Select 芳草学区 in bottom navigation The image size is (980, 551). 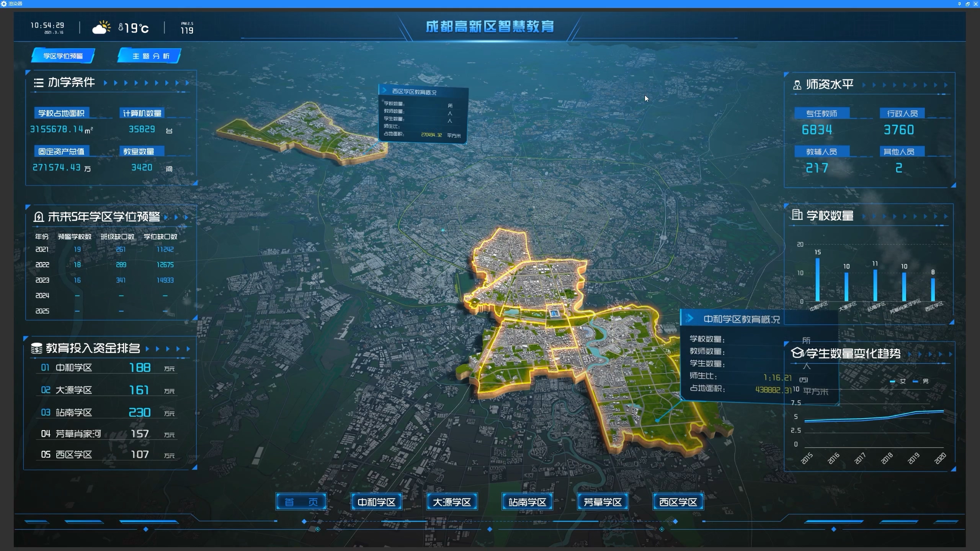tap(603, 502)
